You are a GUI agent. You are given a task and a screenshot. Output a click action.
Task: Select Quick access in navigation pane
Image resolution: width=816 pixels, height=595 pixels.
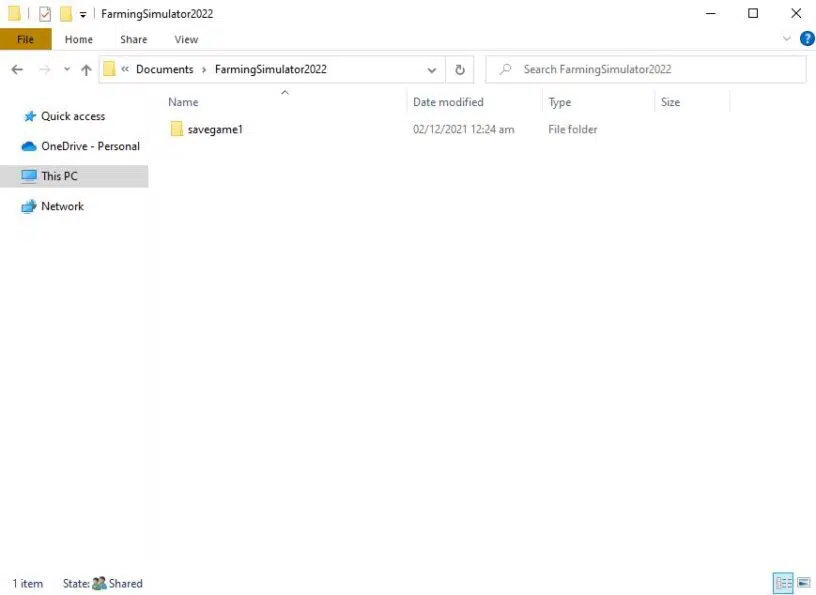coord(73,117)
